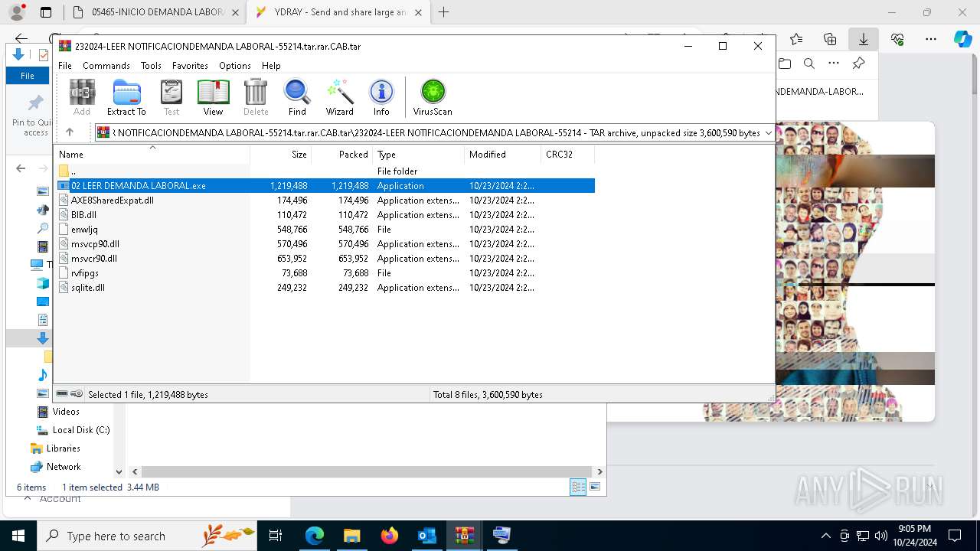Screen dimensions: 980x551
Task: Open the Tools menu
Action: pos(151,66)
